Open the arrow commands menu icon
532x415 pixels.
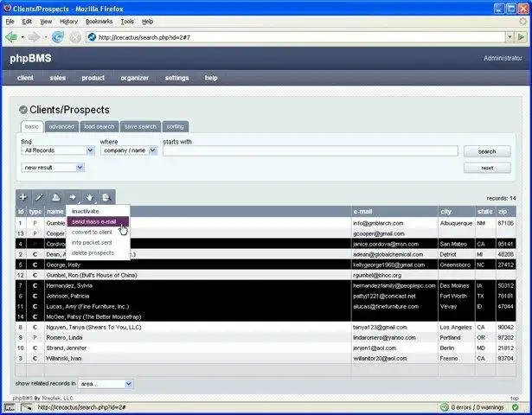click(73, 197)
